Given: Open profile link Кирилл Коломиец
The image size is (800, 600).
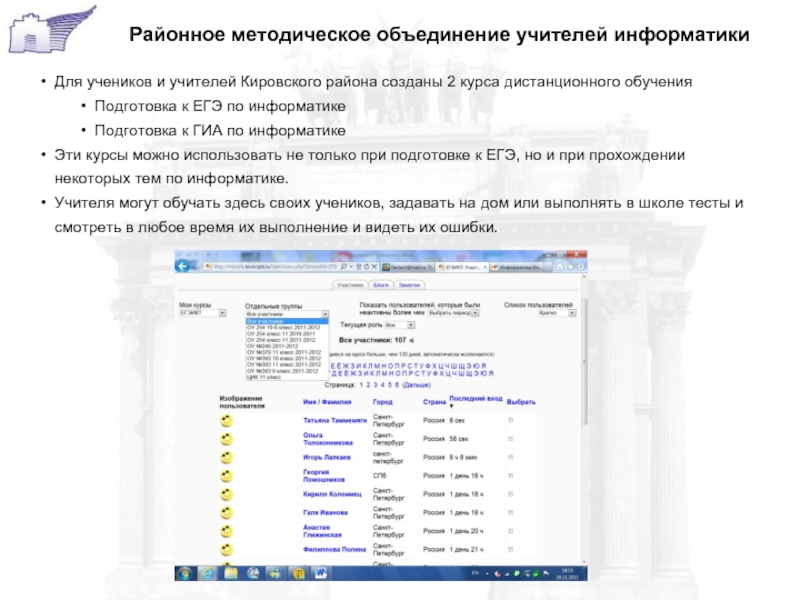Looking at the screenshot, I should [x=332, y=494].
